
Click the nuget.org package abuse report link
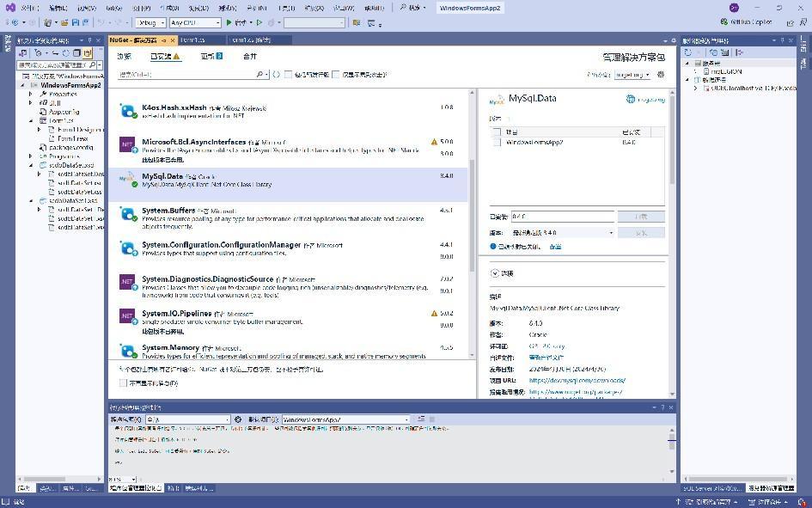click(x=576, y=392)
